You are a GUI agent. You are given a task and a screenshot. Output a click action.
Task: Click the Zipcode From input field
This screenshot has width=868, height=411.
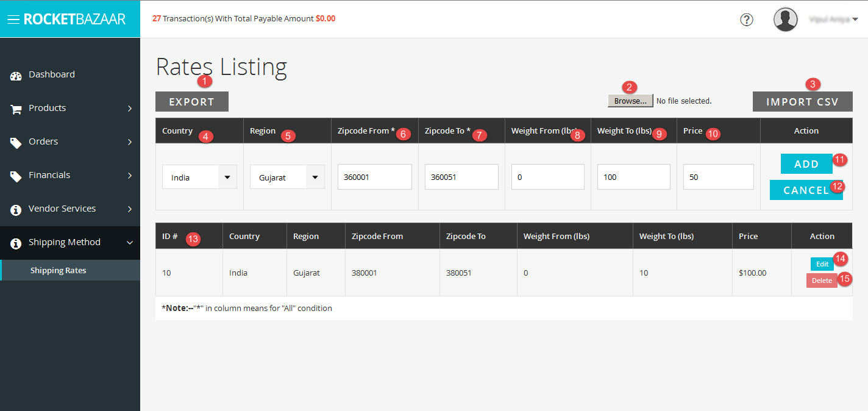tap(374, 177)
